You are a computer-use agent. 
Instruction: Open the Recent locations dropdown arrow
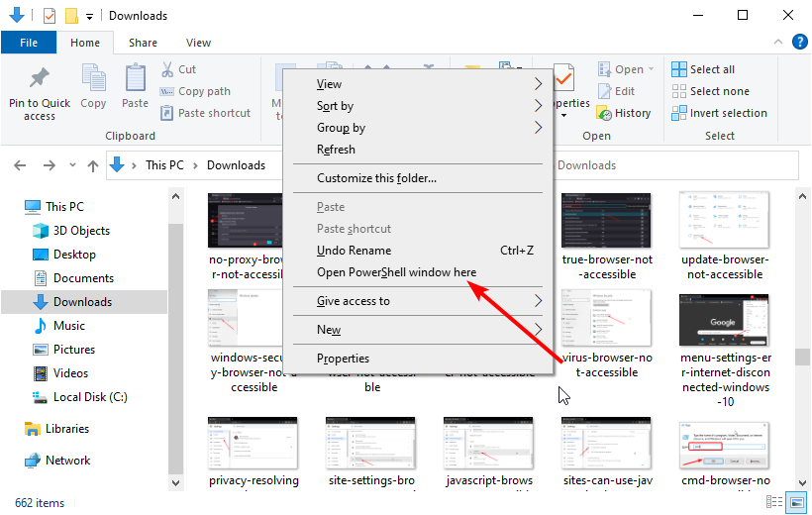72,165
